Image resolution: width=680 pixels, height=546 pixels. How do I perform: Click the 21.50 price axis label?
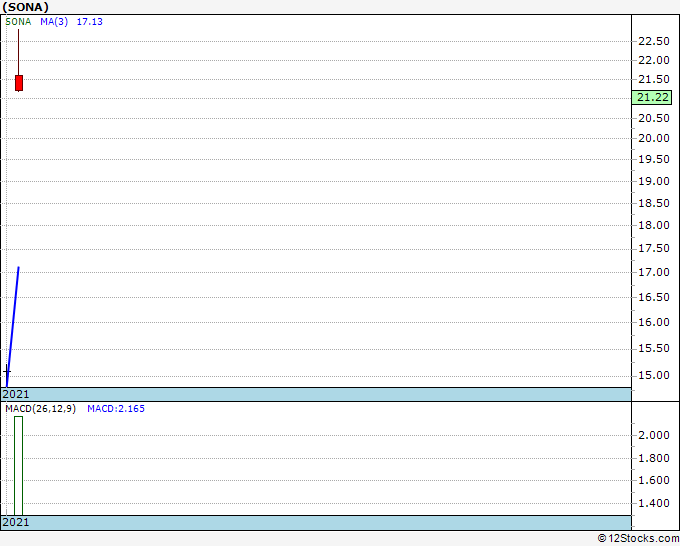(x=654, y=79)
